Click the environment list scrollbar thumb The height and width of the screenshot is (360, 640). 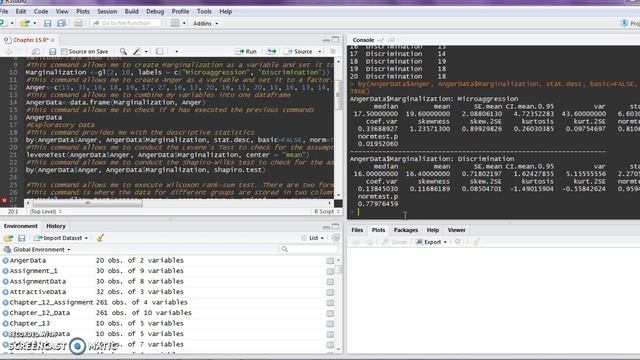click(x=338, y=269)
